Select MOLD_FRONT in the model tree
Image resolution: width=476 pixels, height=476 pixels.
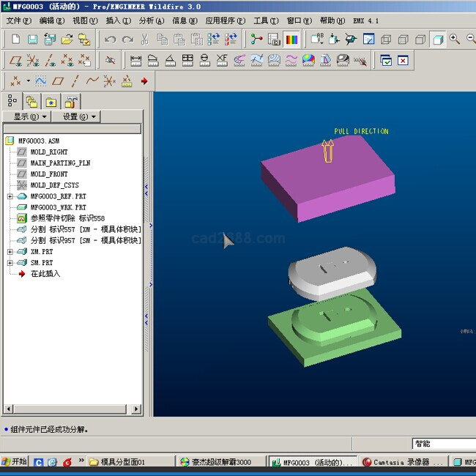(48, 174)
